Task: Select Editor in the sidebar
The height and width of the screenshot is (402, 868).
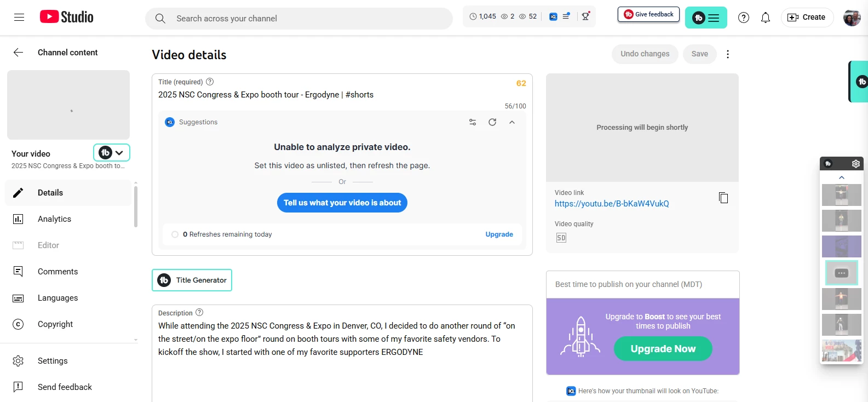Action: [x=68, y=245]
